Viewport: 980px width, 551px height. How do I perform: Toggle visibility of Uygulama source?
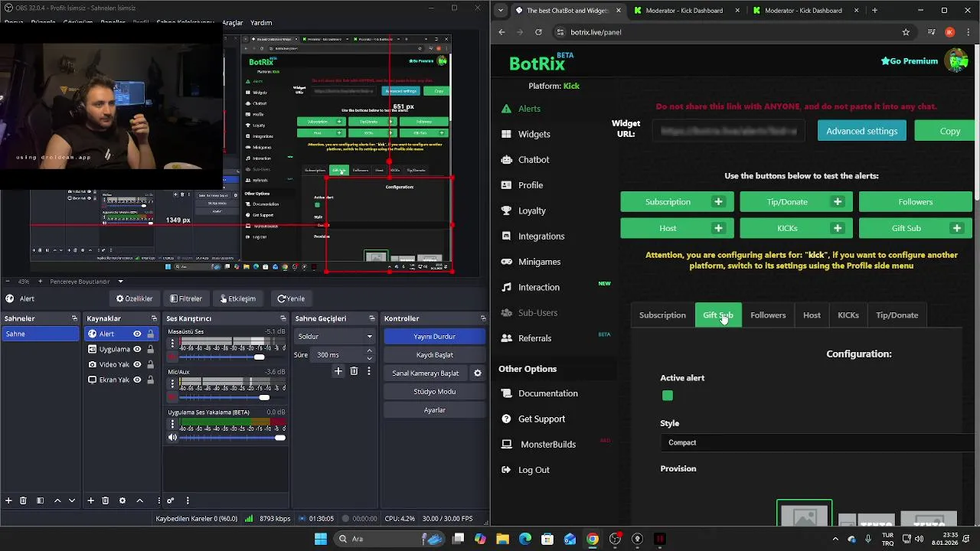(137, 349)
